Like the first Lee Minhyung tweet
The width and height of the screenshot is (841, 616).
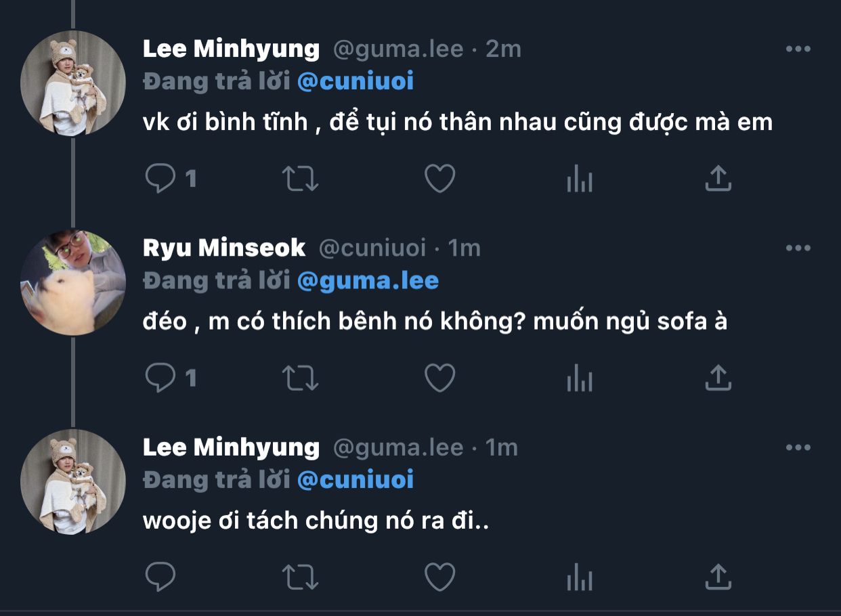click(x=439, y=179)
